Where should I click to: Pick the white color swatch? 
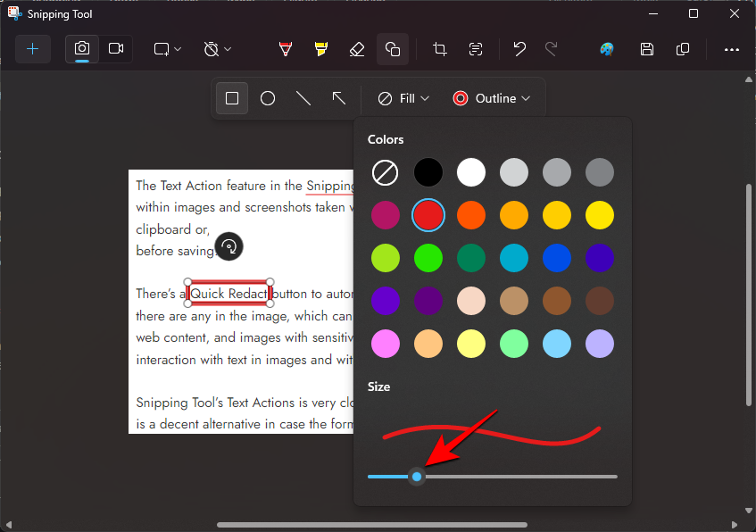pyautogui.click(x=471, y=172)
